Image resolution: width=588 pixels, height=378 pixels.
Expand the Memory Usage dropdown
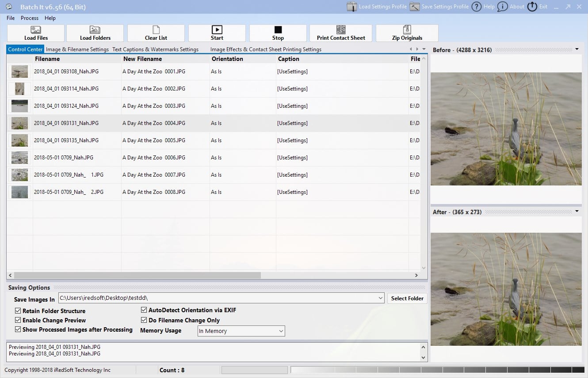point(281,331)
